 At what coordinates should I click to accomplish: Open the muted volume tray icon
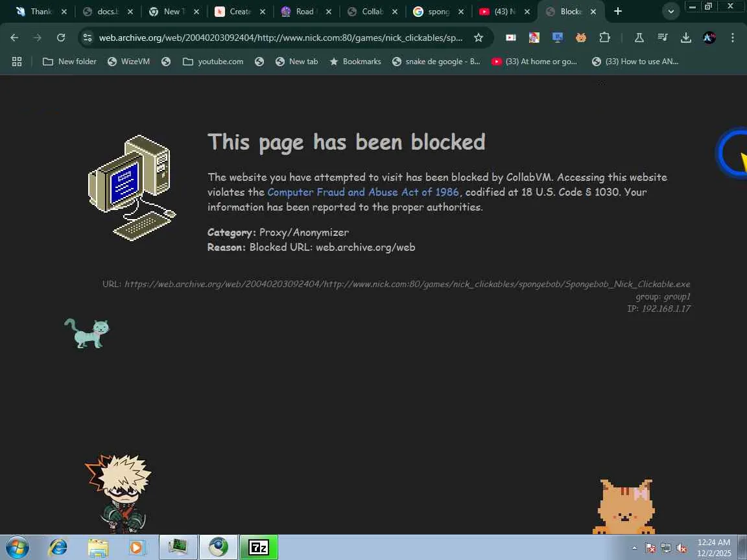682,548
